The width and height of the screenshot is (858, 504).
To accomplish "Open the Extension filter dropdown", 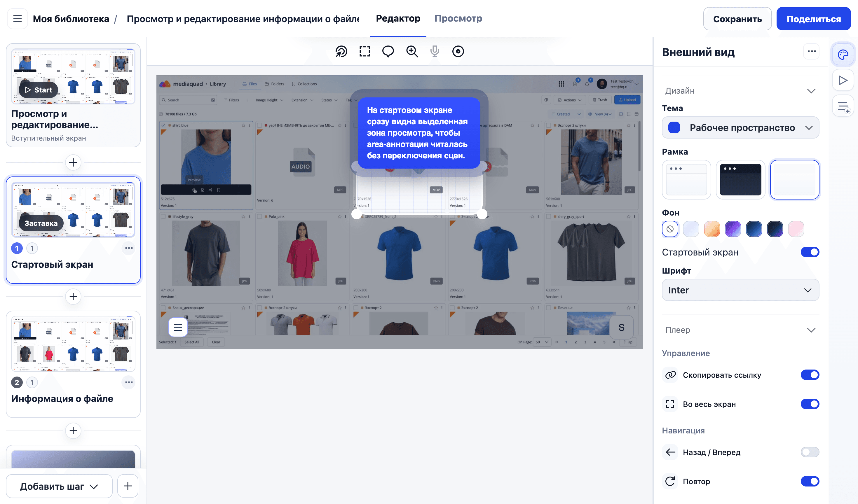I will pos(302,100).
